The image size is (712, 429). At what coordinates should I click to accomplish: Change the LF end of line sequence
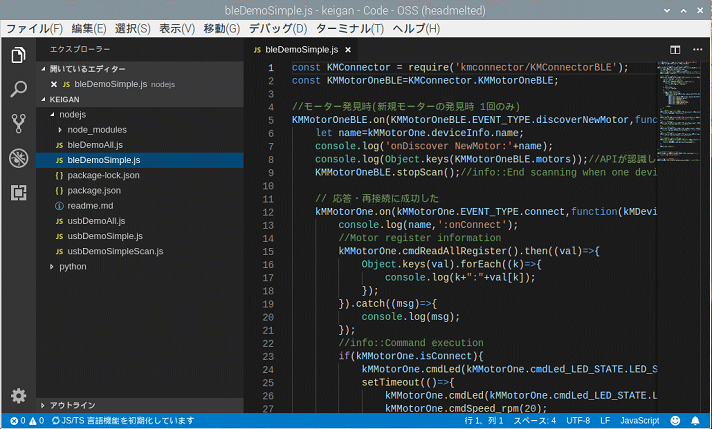click(605, 421)
